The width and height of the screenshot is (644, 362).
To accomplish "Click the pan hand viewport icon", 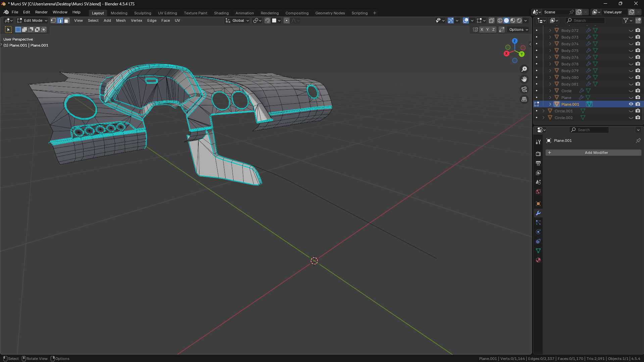I will [524, 79].
